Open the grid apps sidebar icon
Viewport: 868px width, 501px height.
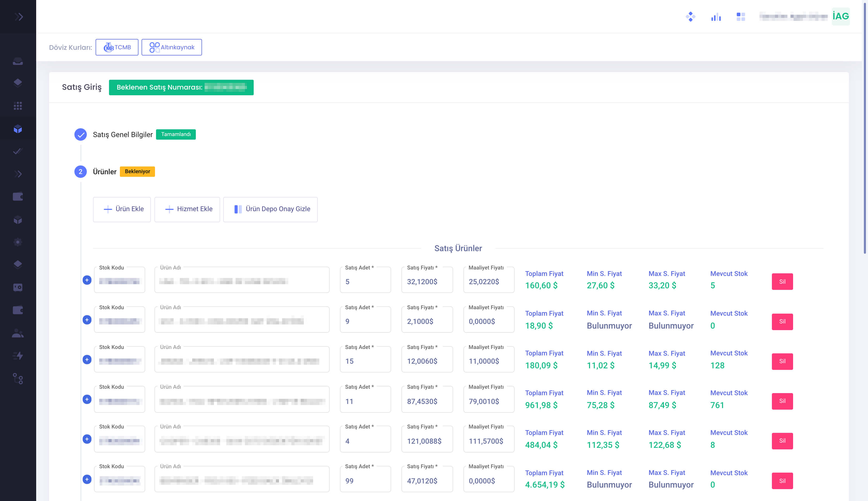(18, 106)
